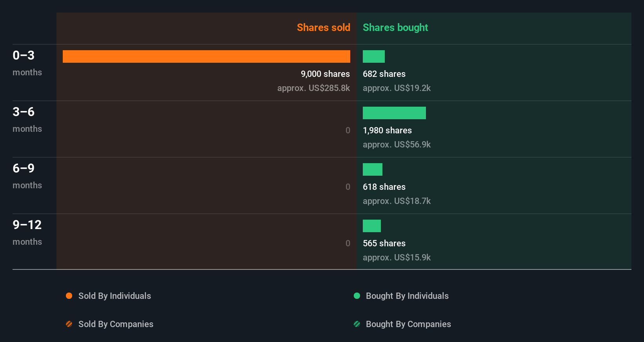Viewport: 644px width, 342px height.
Task: Select the Bought By Individuals legend label
Action: (x=407, y=296)
